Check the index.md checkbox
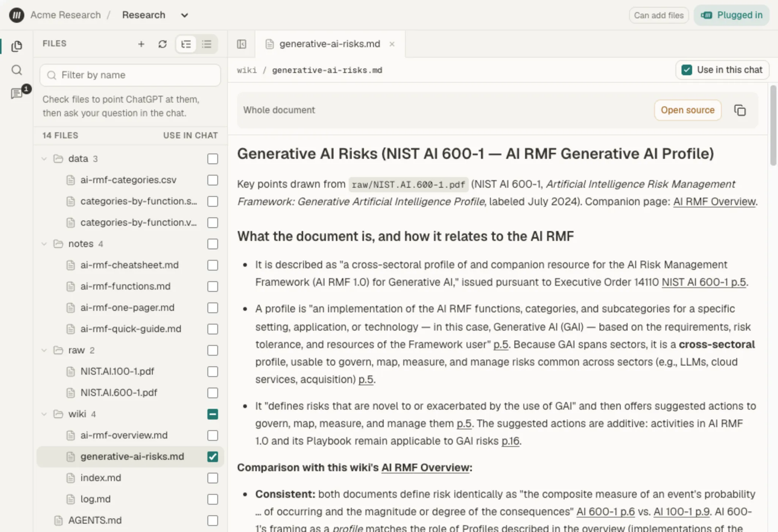 [x=213, y=478]
